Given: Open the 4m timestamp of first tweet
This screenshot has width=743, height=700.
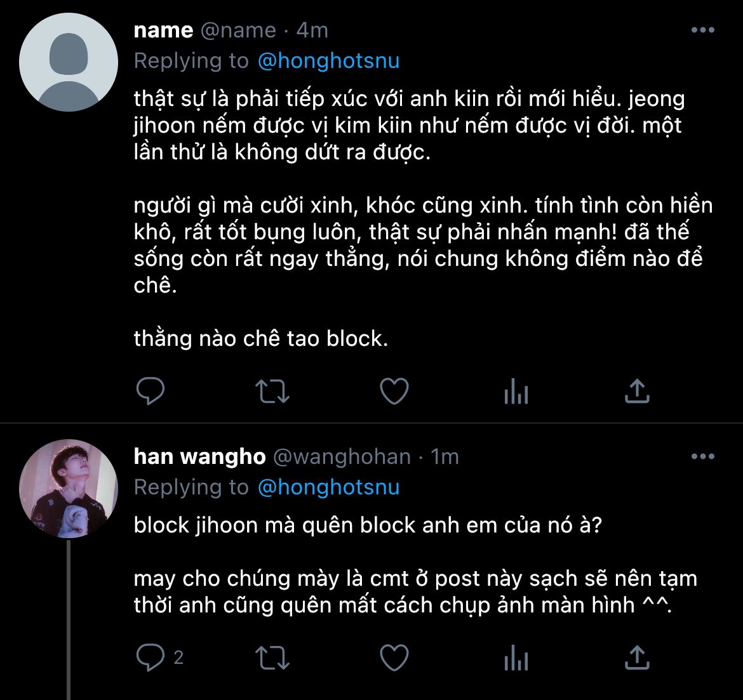Looking at the screenshot, I should pos(312,30).
